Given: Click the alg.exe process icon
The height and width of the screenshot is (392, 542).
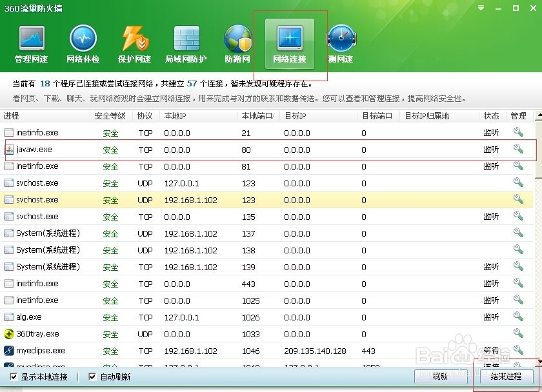Looking at the screenshot, I should point(9,317).
